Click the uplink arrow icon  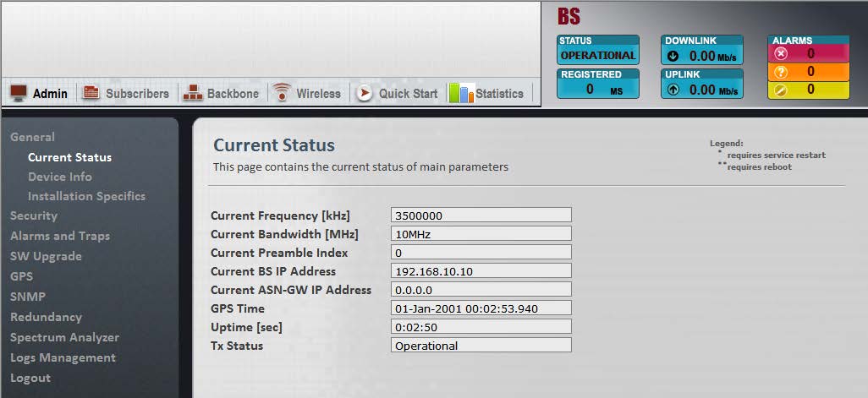[x=673, y=90]
